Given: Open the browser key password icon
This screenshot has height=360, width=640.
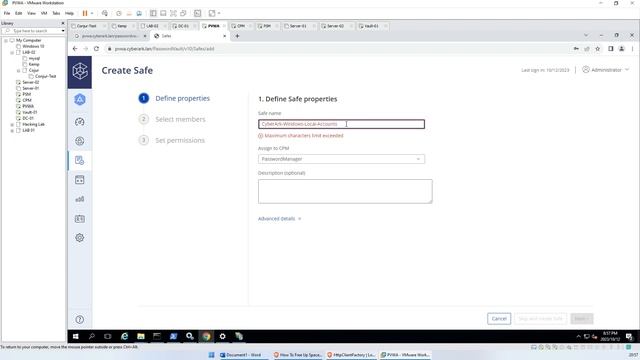Looking at the screenshot, I should 576,49.
